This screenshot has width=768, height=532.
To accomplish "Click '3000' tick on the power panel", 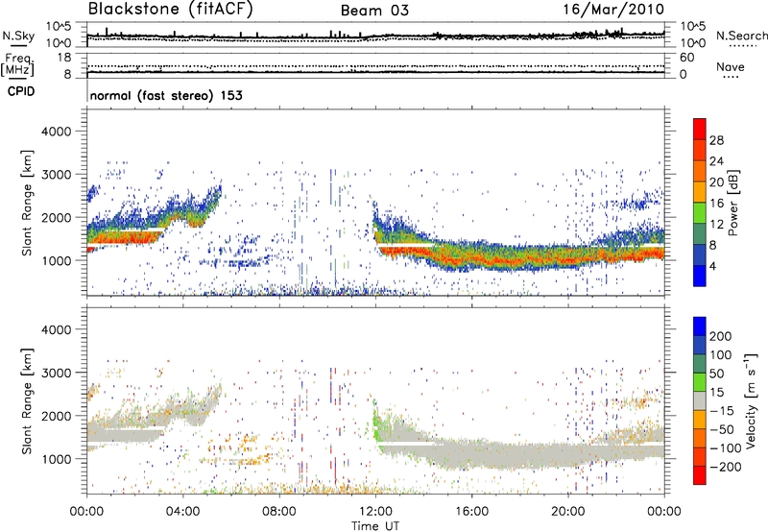I will point(57,175).
